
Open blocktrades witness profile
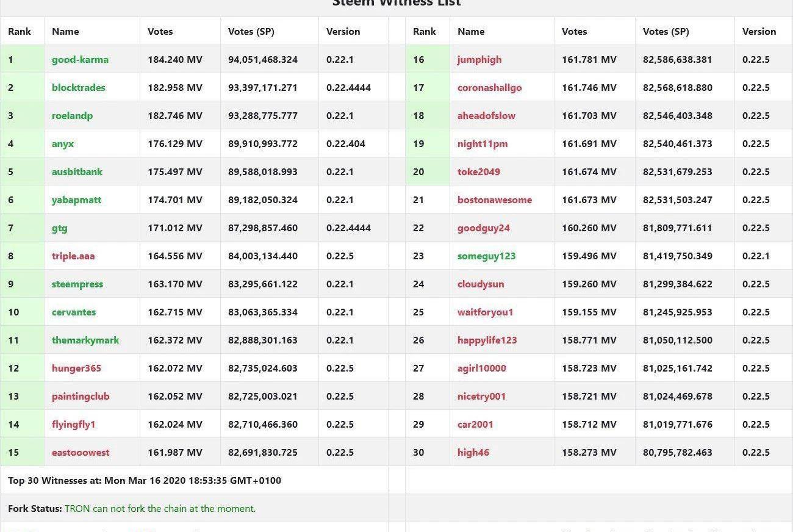(x=78, y=88)
